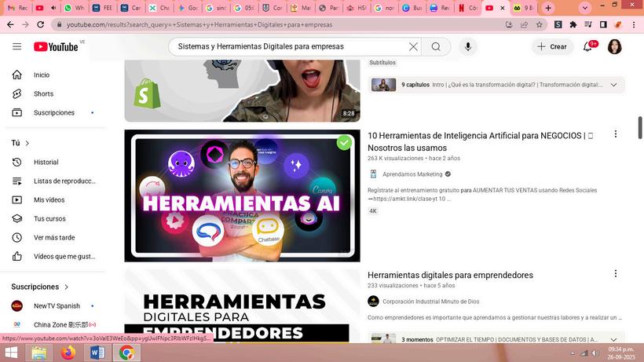The width and height of the screenshot is (644, 362).
Task: Click inside the YouTube search field
Action: pos(291,47)
